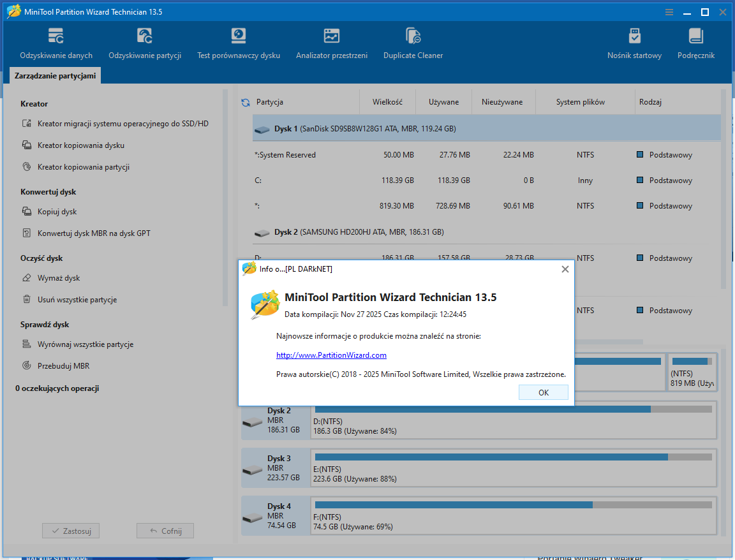Click Kreator kopiowania dysku icon
Viewport: 735px width, 560px height.
click(x=27, y=145)
